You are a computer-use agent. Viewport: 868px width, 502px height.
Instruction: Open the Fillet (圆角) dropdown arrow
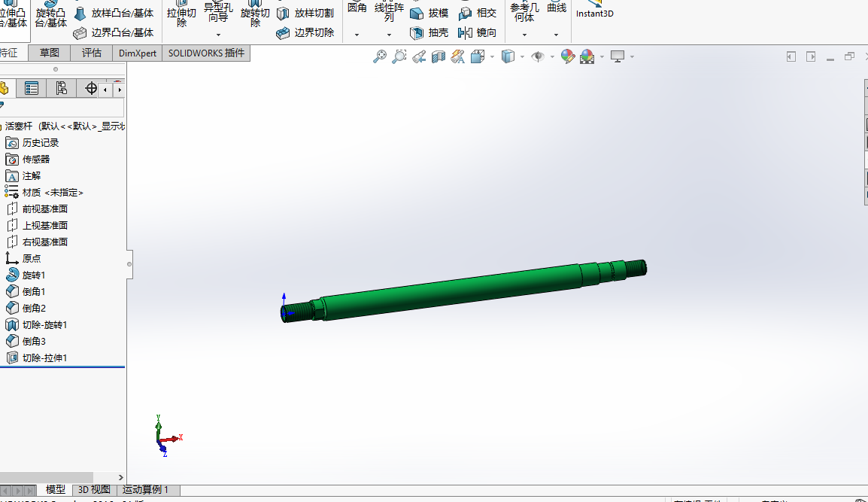tap(357, 35)
